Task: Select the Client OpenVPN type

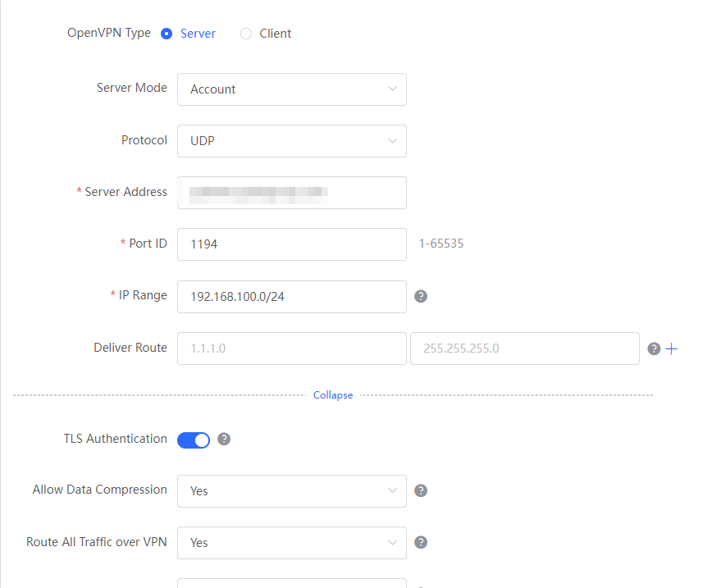Action: [246, 34]
